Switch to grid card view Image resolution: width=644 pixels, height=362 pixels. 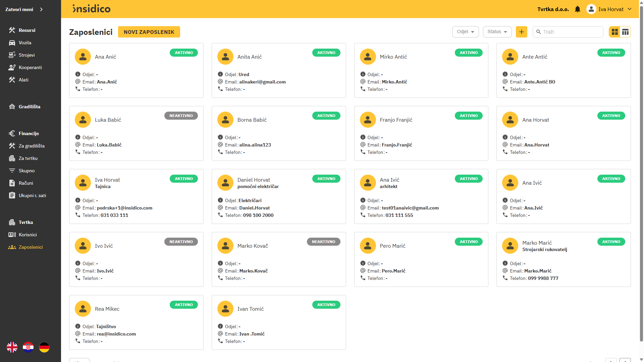pos(614,32)
